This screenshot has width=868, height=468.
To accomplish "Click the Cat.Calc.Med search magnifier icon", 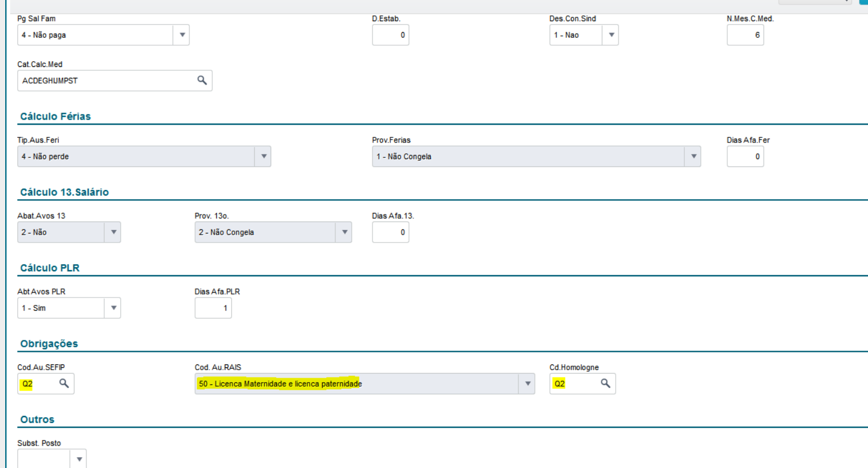I will point(202,81).
